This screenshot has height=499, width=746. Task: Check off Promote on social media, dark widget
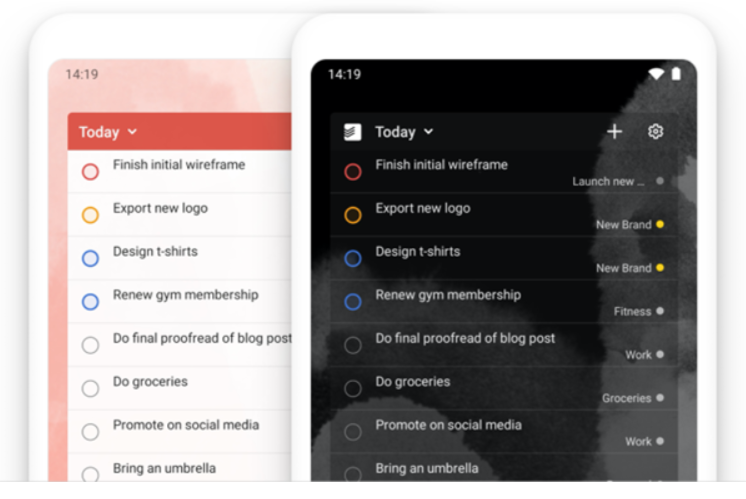[353, 432]
